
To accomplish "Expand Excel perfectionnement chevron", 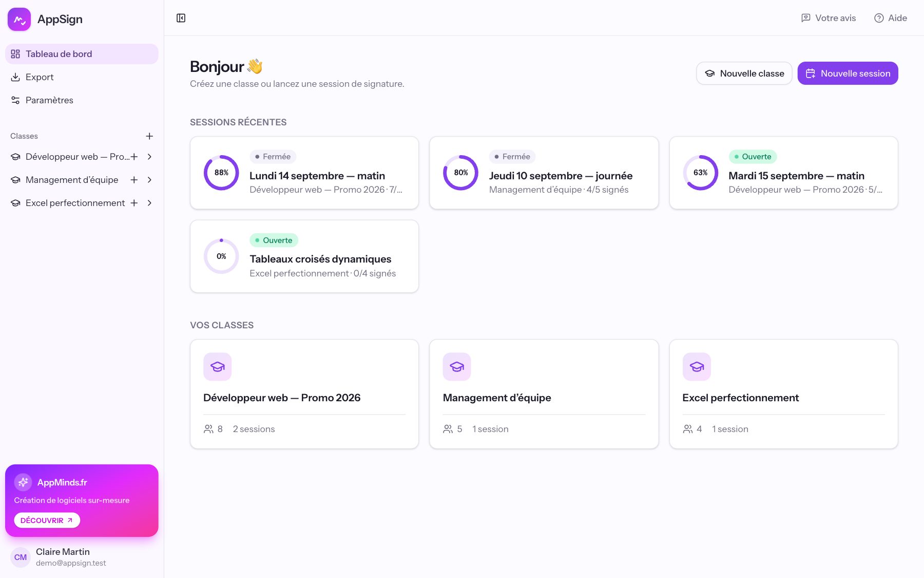I will pos(149,203).
